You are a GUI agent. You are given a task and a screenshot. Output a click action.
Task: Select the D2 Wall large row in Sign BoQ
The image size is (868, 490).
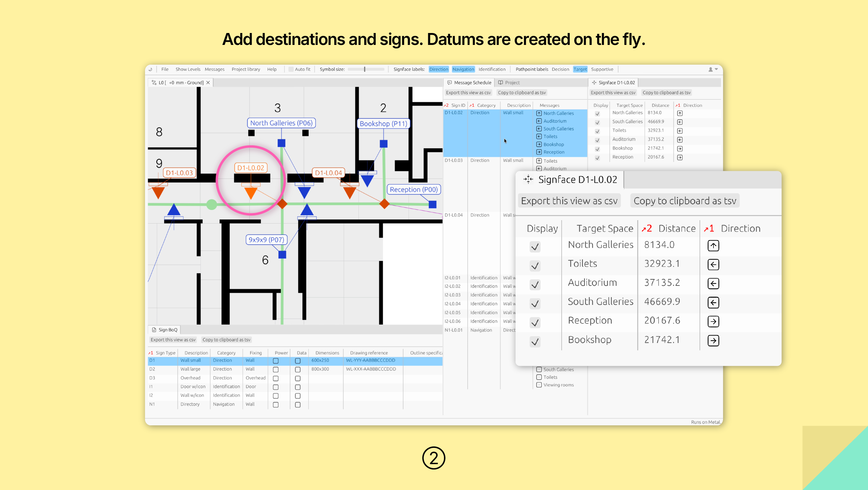[x=191, y=369]
